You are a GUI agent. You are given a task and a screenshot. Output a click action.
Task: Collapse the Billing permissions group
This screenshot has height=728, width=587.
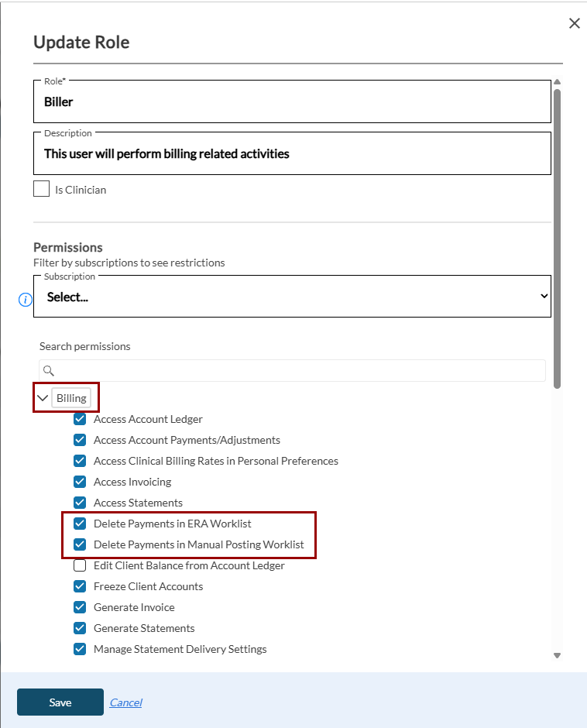tap(43, 398)
